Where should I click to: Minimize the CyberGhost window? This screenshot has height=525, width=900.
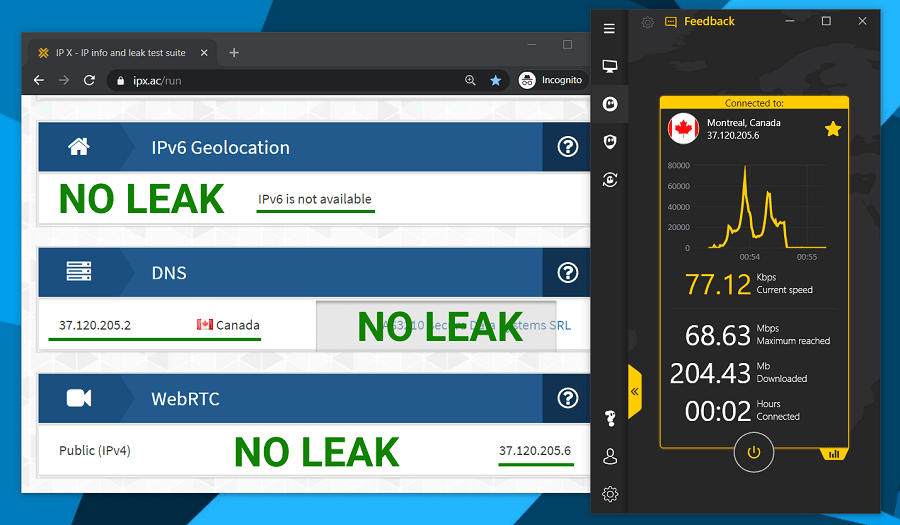pyautogui.click(x=790, y=21)
